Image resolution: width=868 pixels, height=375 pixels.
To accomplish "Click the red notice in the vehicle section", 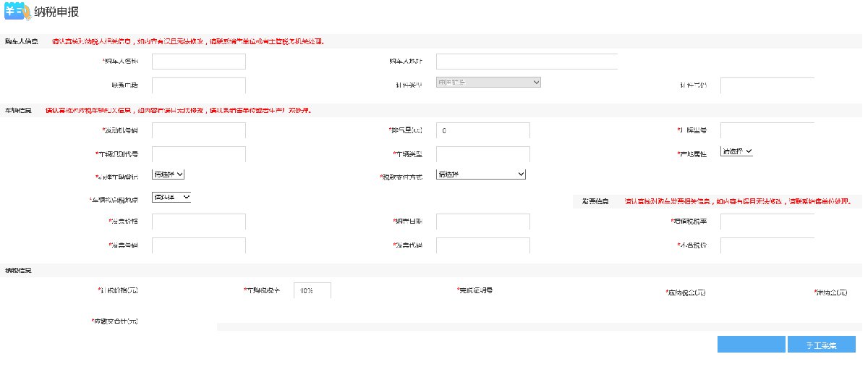I will pyautogui.click(x=178, y=111).
